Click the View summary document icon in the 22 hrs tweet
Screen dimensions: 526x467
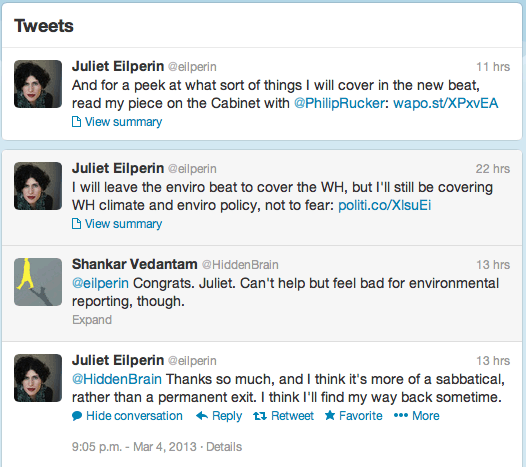(x=76, y=224)
